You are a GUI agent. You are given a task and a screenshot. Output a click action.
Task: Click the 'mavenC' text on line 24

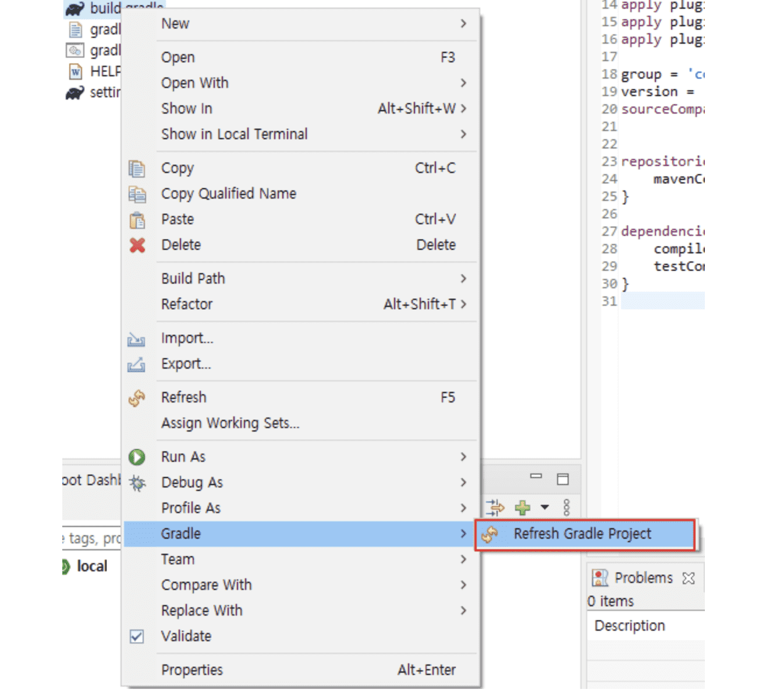click(679, 179)
